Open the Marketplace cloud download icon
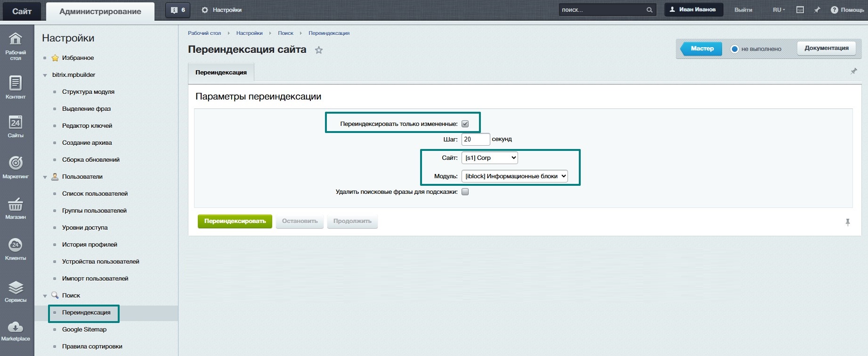868x356 pixels. (x=16, y=327)
